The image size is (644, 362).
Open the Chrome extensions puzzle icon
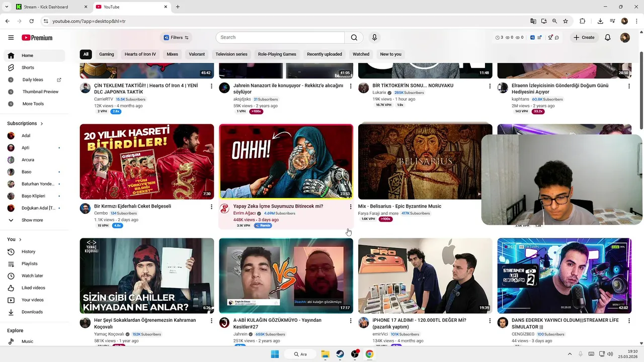[582, 21]
